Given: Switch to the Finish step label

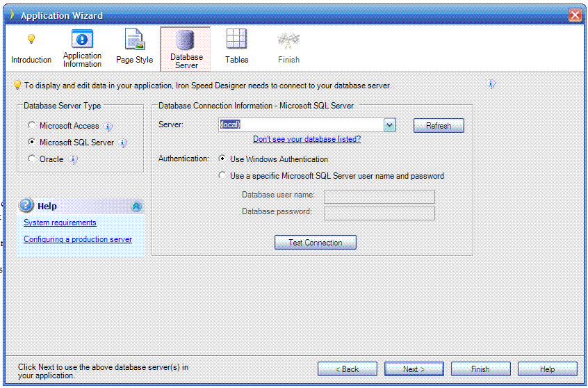Looking at the screenshot, I should click(x=288, y=60).
